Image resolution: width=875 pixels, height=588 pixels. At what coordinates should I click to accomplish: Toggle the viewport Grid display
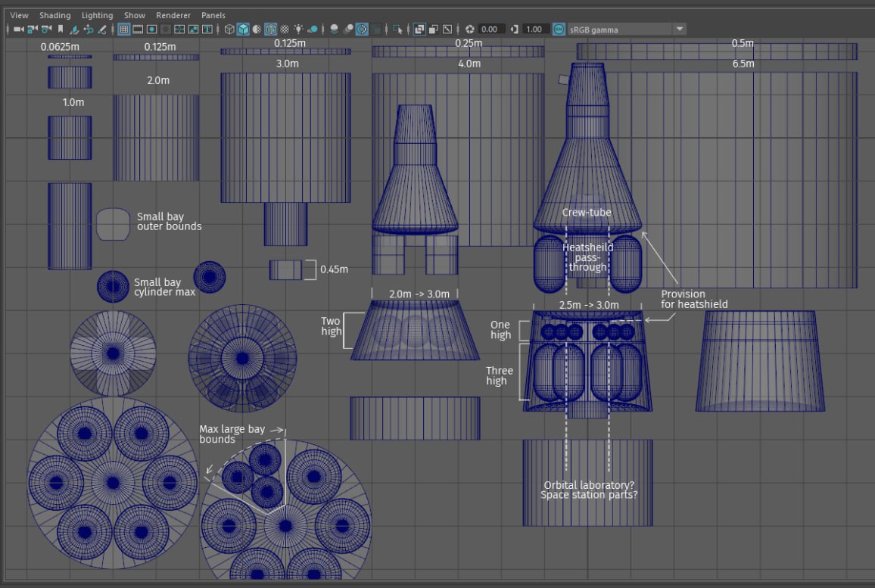point(125,29)
